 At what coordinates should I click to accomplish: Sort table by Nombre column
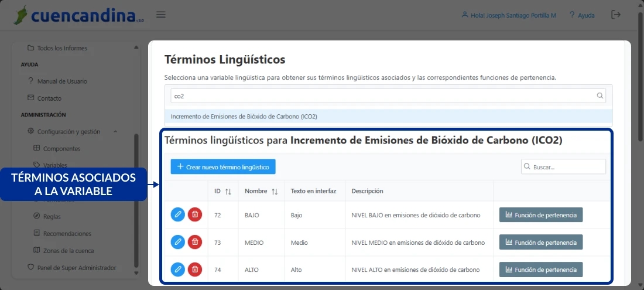point(274,191)
